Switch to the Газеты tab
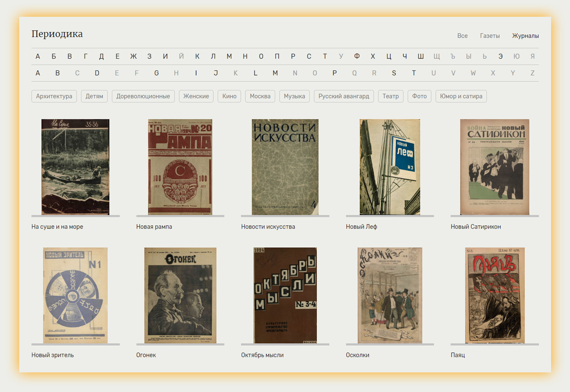This screenshot has width=570, height=392. point(489,36)
